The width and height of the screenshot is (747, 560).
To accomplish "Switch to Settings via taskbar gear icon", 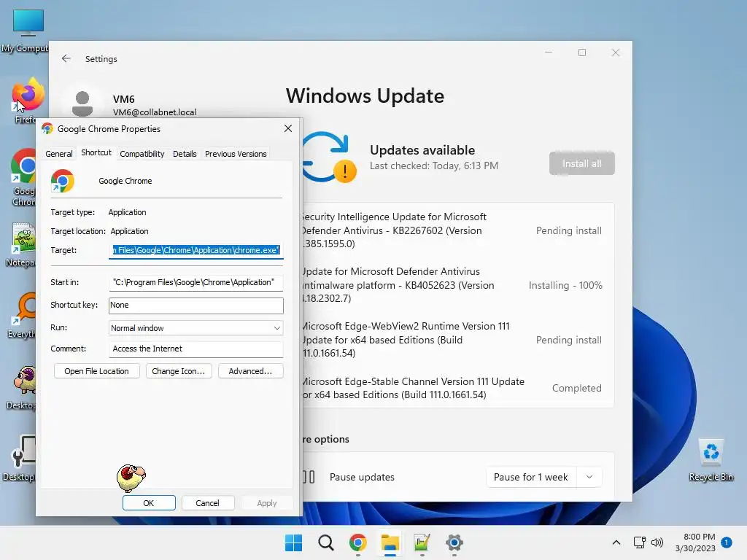I will (454, 542).
